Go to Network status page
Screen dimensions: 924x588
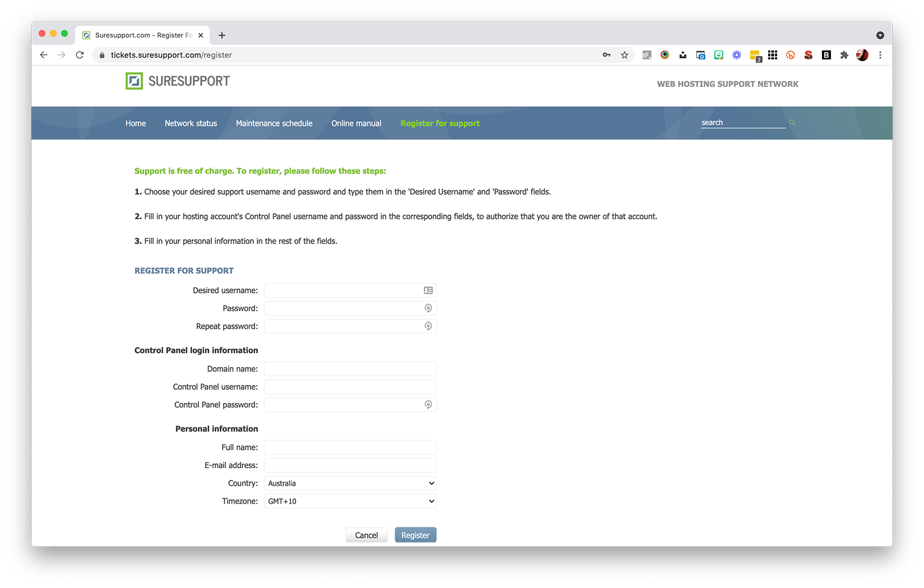191,123
